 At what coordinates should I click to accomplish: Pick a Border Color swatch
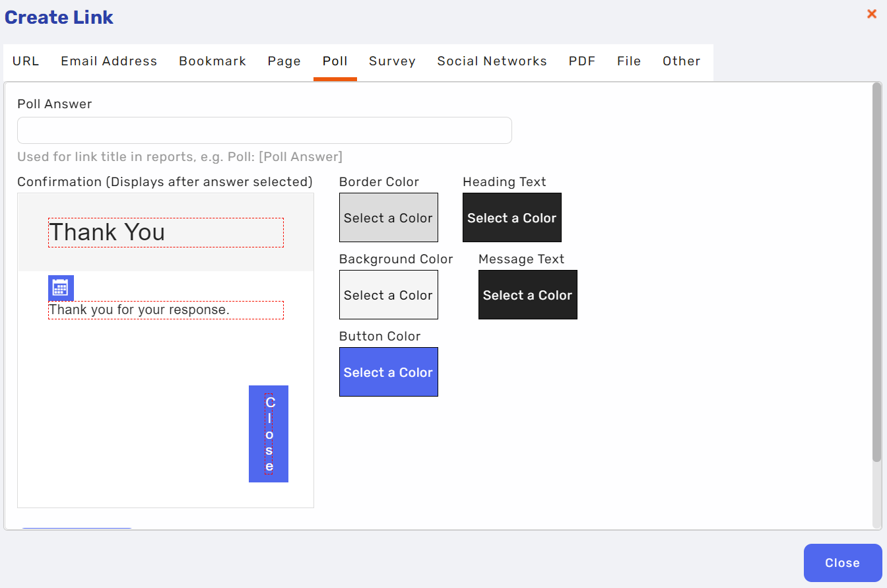coord(389,218)
